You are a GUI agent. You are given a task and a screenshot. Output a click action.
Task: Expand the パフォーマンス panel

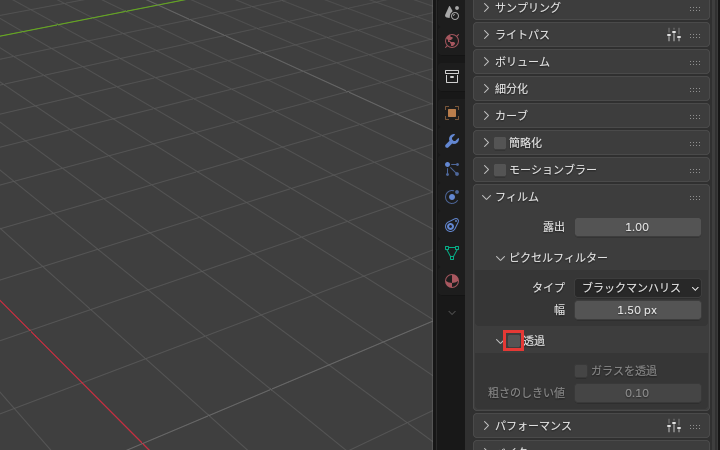tap(486, 426)
